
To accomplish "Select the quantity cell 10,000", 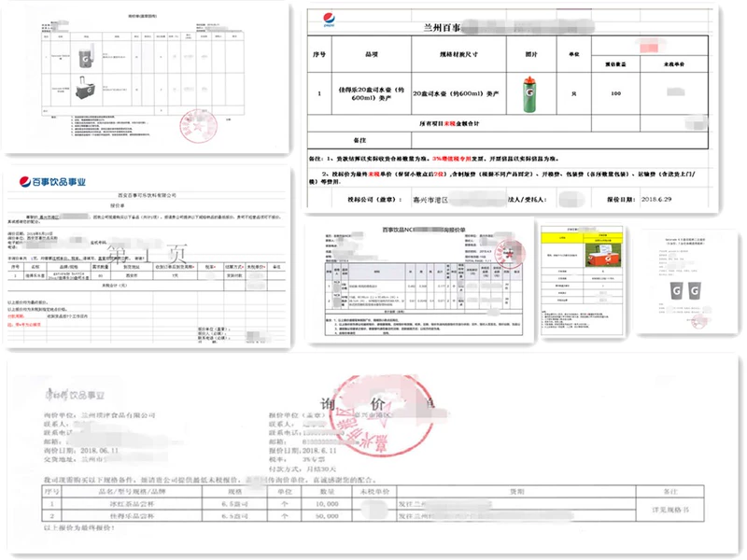I will [x=327, y=504].
